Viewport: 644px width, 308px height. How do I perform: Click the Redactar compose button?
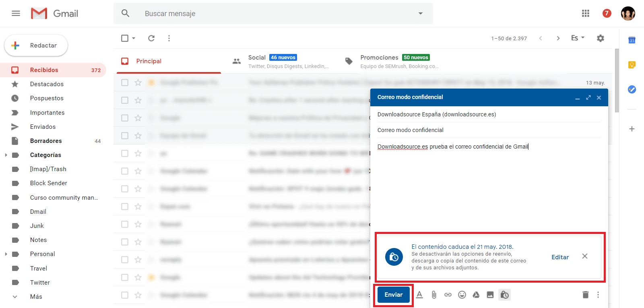click(36, 45)
